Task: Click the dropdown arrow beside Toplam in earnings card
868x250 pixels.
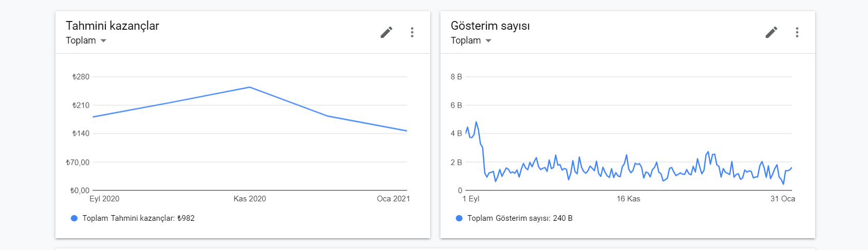Action: pos(103,41)
